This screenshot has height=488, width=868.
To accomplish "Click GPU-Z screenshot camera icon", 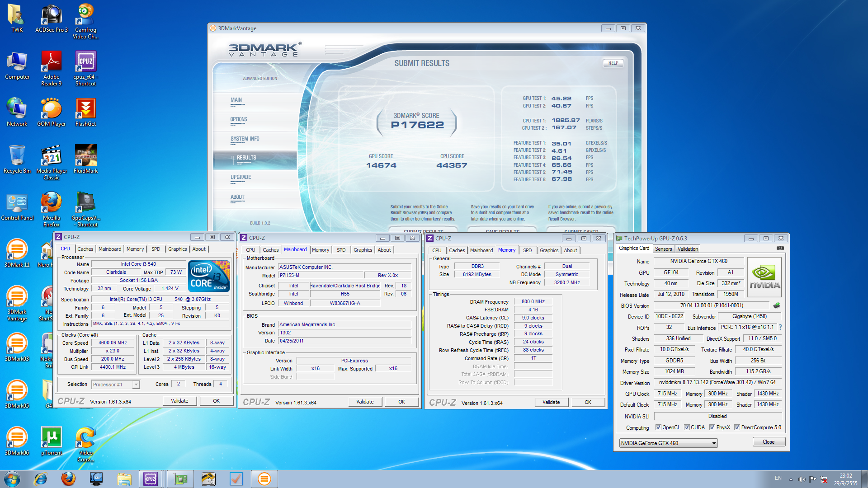I will [x=780, y=248].
